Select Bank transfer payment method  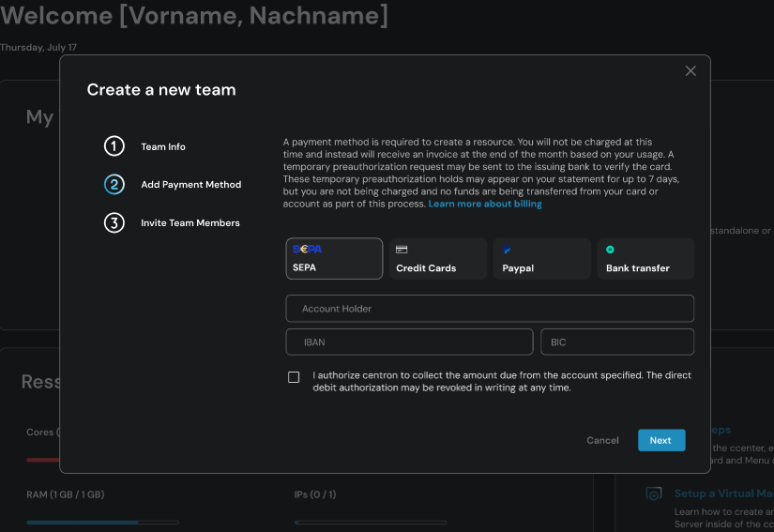click(x=645, y=259)
